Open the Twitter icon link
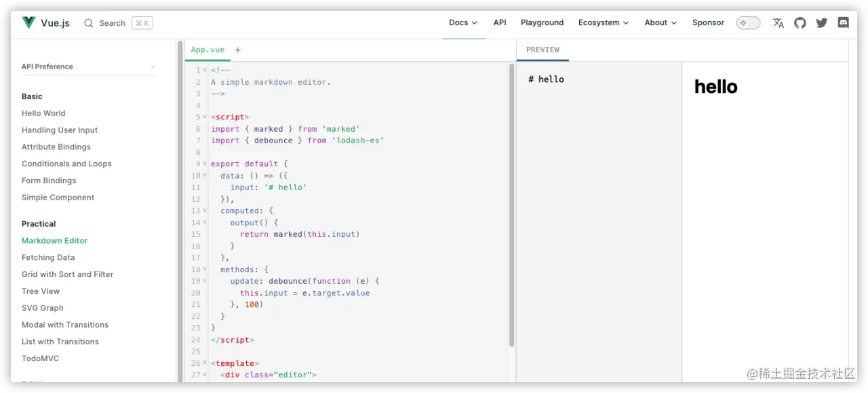Image resolution: width=868 pixels, height=393 pixels. (x=822, y=23)
